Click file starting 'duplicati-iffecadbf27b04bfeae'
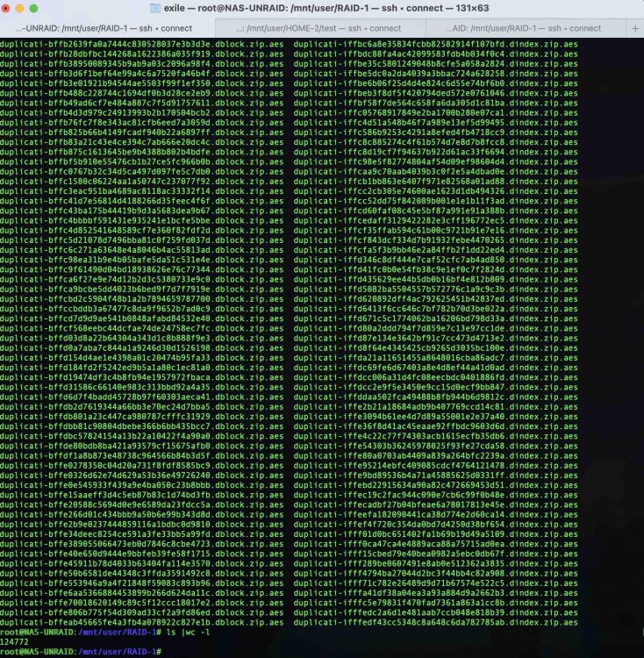The image size is (644, 658). coord(435,504)
